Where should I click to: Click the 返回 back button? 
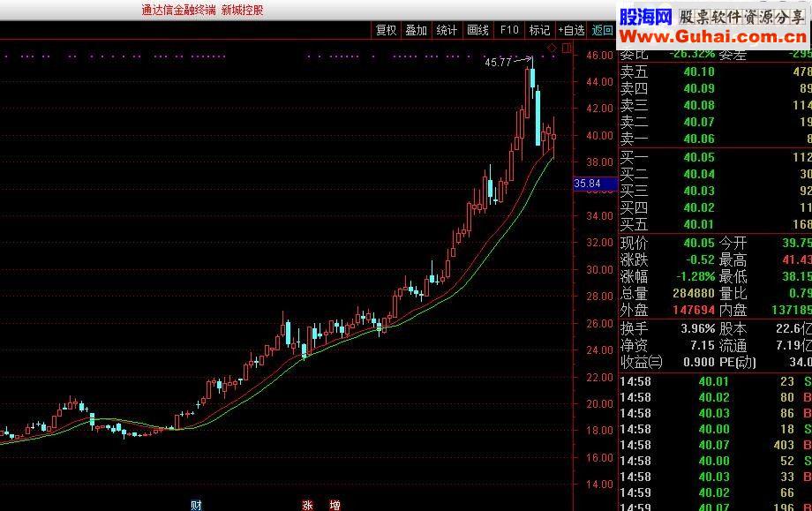tap(602, 31)
